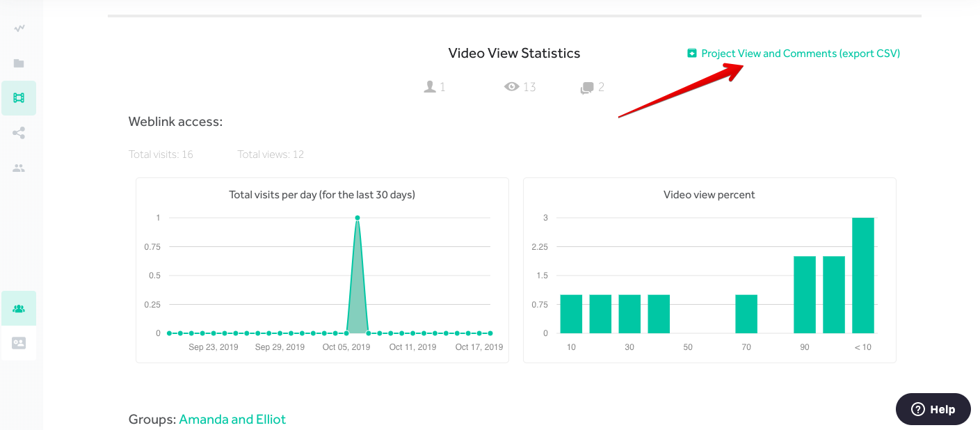This screenshot has height=430, width=980.
Task: Click the eye views count icon
Action: pos(512,87)
